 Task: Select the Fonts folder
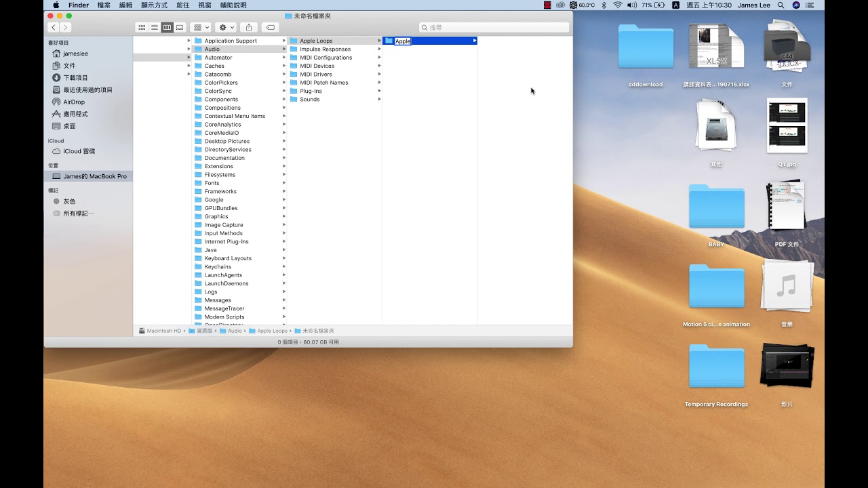coord(240,183)
